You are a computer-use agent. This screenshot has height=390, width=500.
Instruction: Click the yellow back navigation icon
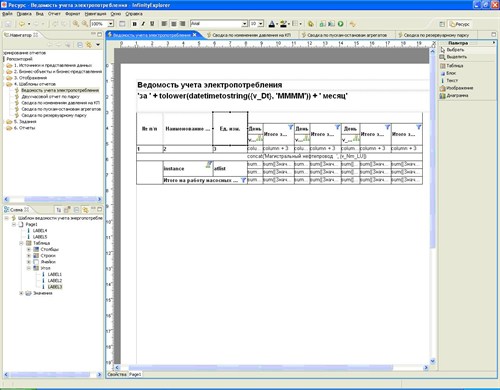(22, 24)
